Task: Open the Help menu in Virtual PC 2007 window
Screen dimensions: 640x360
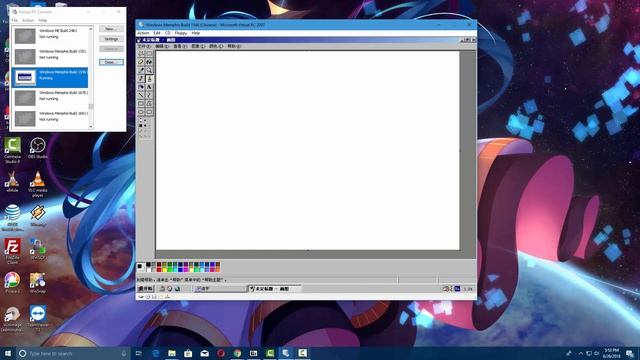Action: pos(196,33)
